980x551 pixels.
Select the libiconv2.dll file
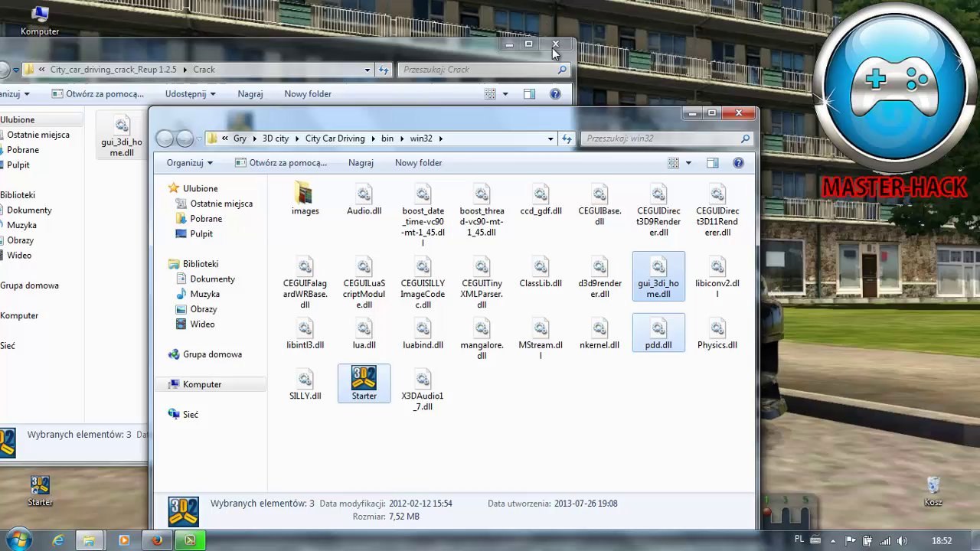717,278
